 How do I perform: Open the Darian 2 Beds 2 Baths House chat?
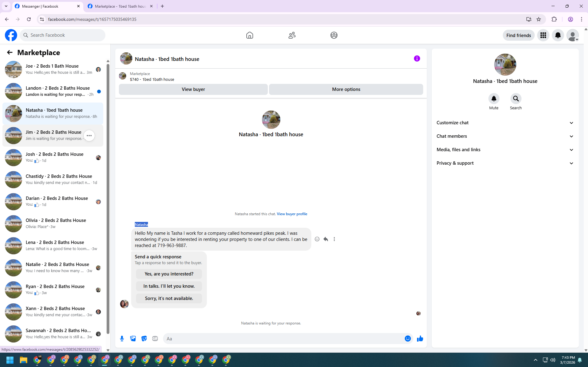[x=53, y=202]
